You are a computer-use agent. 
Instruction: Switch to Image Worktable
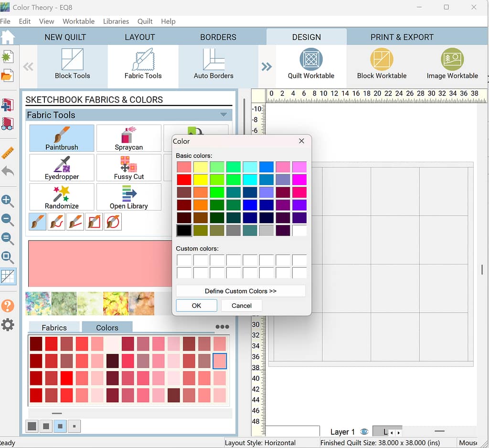tap(452, 64)
